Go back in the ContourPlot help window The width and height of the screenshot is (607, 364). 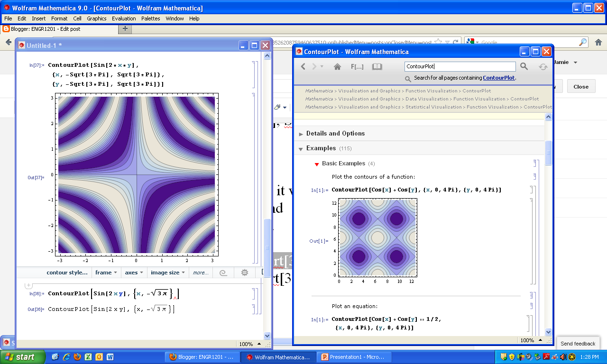(303, 67)
